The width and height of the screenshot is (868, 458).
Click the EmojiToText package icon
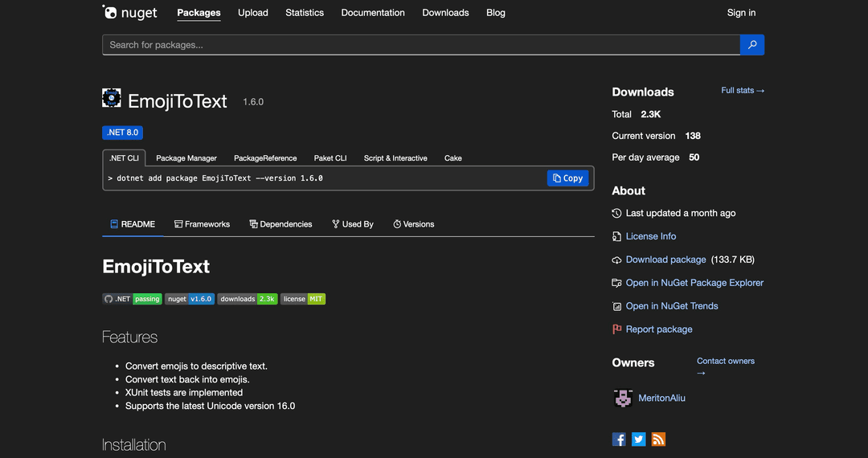(111, 98)
